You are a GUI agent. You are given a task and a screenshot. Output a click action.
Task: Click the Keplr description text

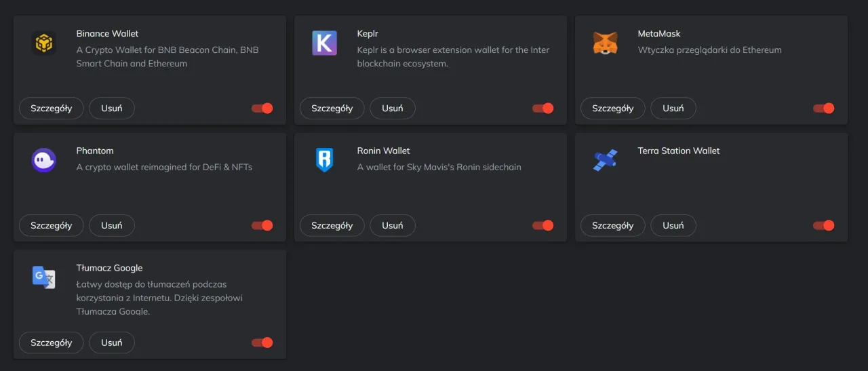coord(453,57)
